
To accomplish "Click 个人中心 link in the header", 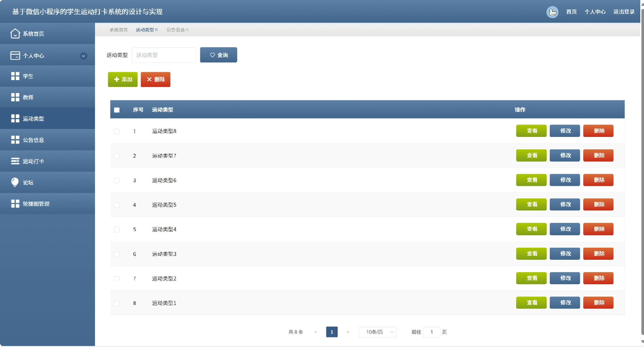I will point(595,12).
